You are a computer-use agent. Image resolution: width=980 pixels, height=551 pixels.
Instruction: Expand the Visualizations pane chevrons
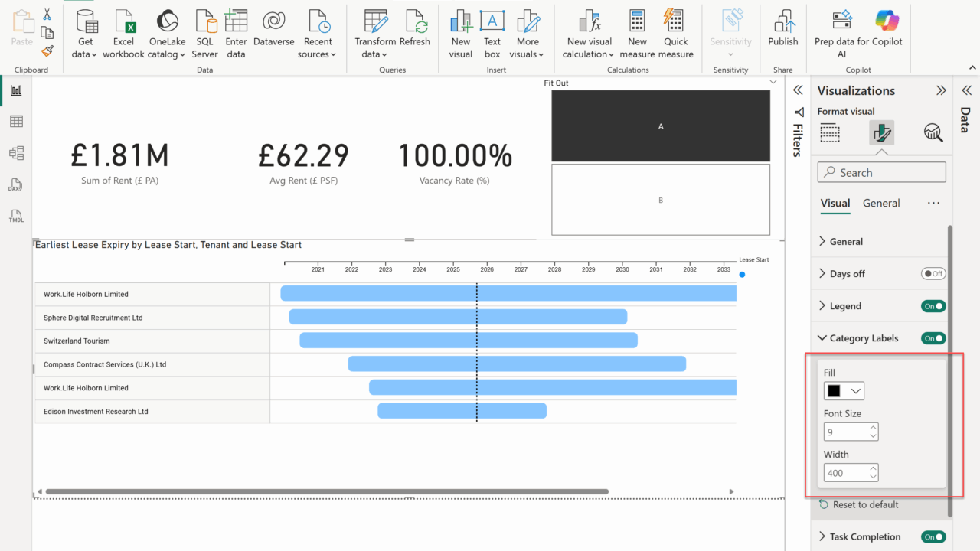[941, 90]
